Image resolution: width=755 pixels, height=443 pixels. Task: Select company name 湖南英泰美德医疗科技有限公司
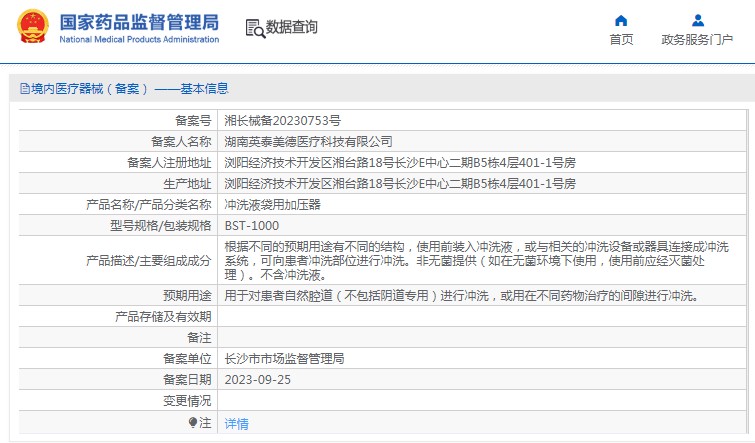(308, 142)
